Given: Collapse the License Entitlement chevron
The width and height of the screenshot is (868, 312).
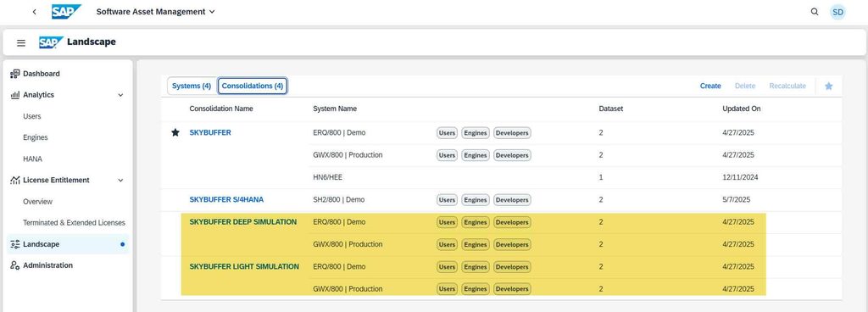Looking at the screenshot, I should (120, 181).
